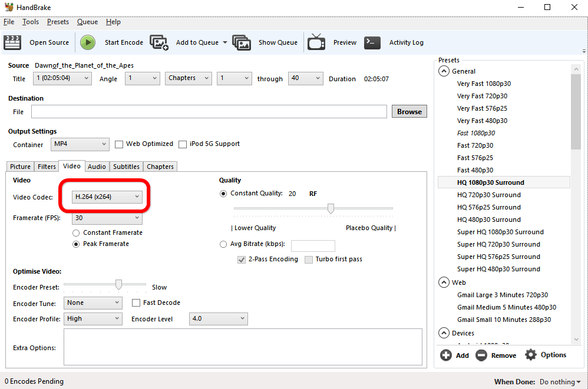This screenshot has width=588, height=389.
Task: Click the presets list vertical scrollbar
Action: coord(576,204)
